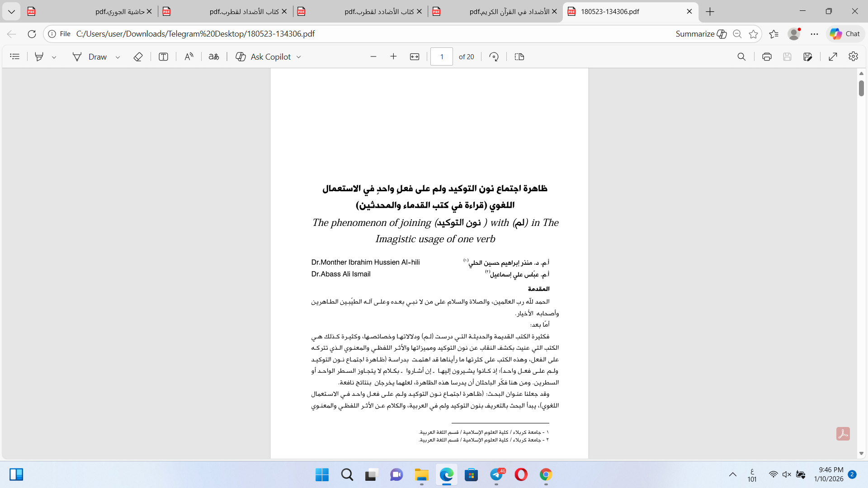The height and width of the screenshot is (488, 868).
Task: Add this page to favorites star
Action: tap(753, 34)
